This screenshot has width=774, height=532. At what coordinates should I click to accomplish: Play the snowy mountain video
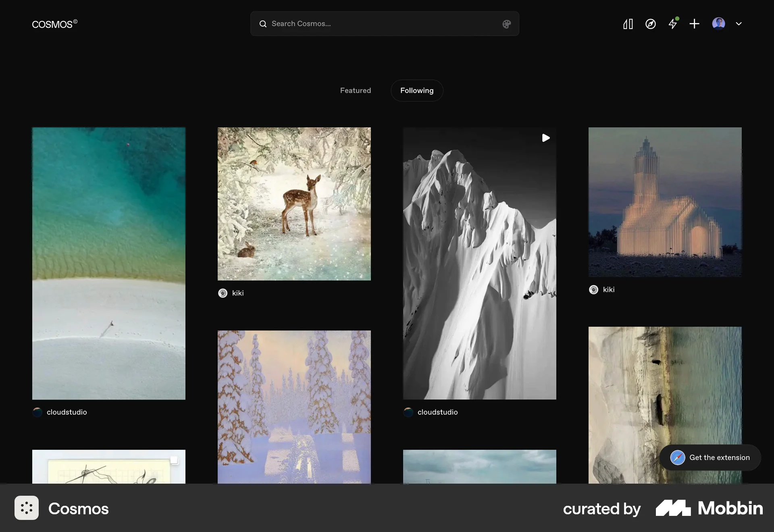(x=545, y=138)
